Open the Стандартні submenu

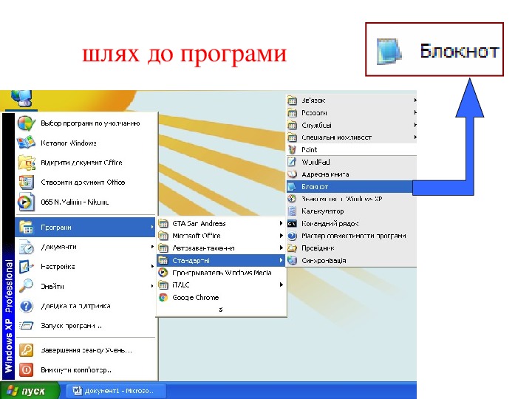point(220,261)
